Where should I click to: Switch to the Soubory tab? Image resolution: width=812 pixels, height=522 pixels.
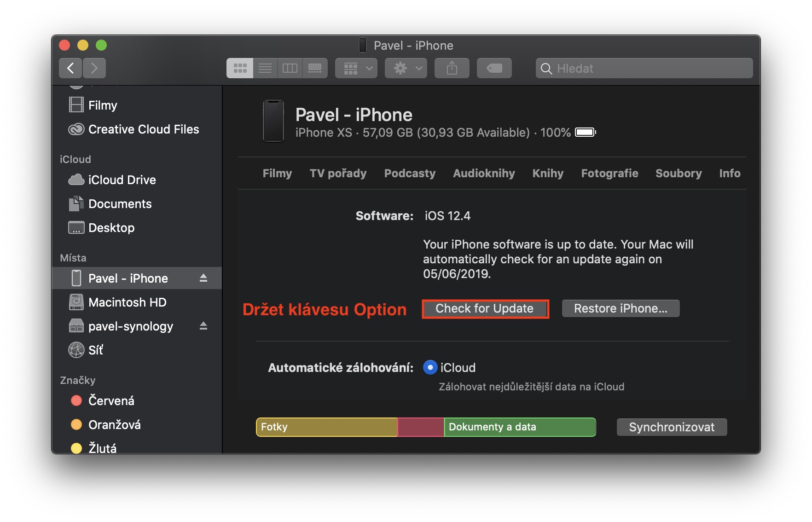[679, 174]
